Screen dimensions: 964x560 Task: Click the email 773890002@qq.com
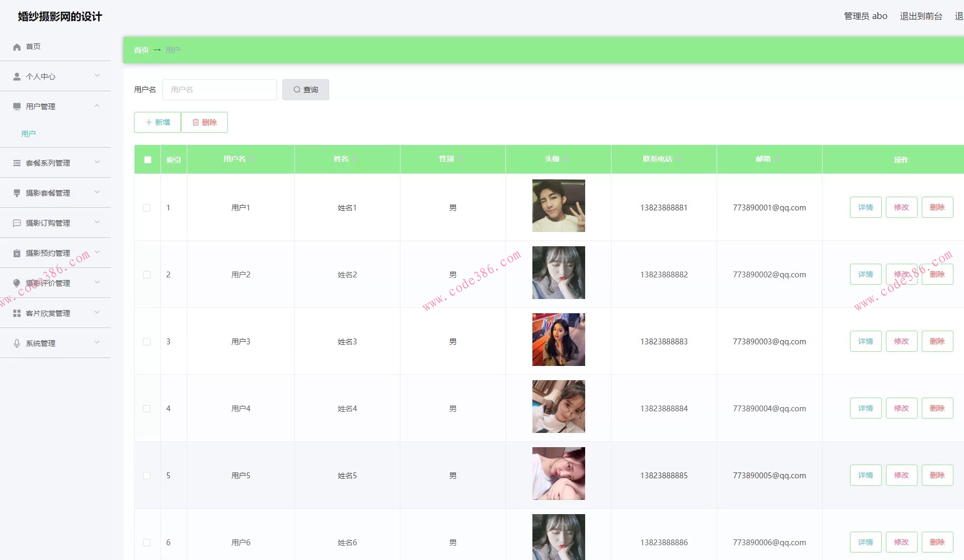[x=769, y=275]
